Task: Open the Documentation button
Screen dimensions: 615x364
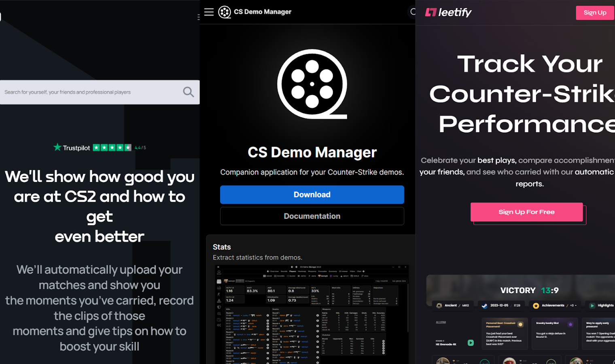Action: 312,216
